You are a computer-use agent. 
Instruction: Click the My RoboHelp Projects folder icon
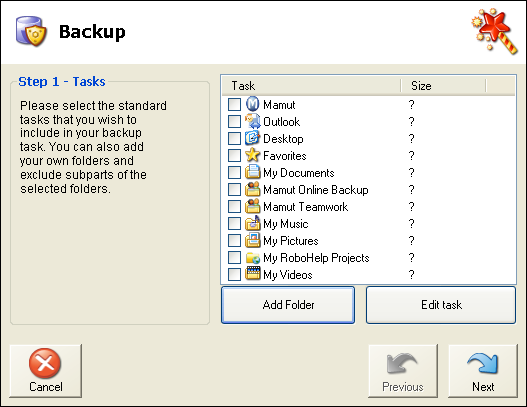click(252, 257)
